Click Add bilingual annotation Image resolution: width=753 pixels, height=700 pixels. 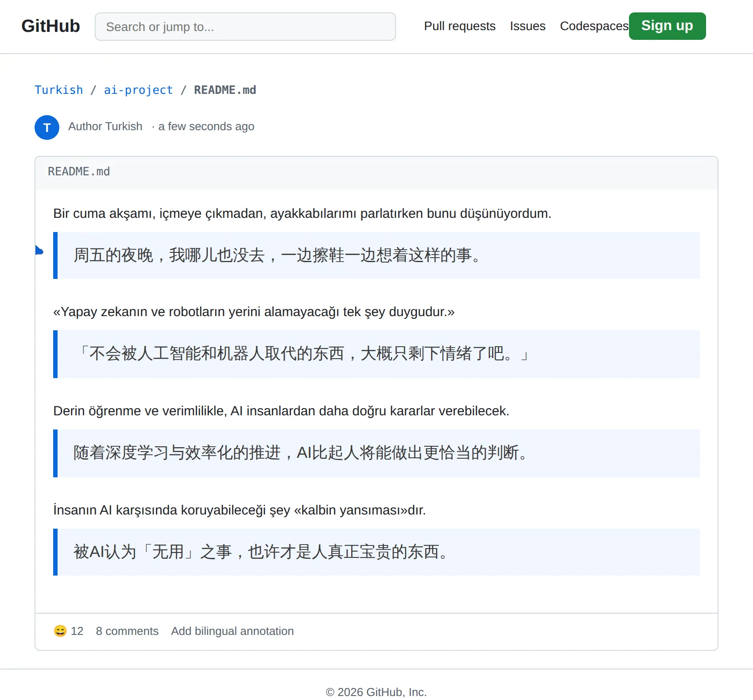point(233,631)
